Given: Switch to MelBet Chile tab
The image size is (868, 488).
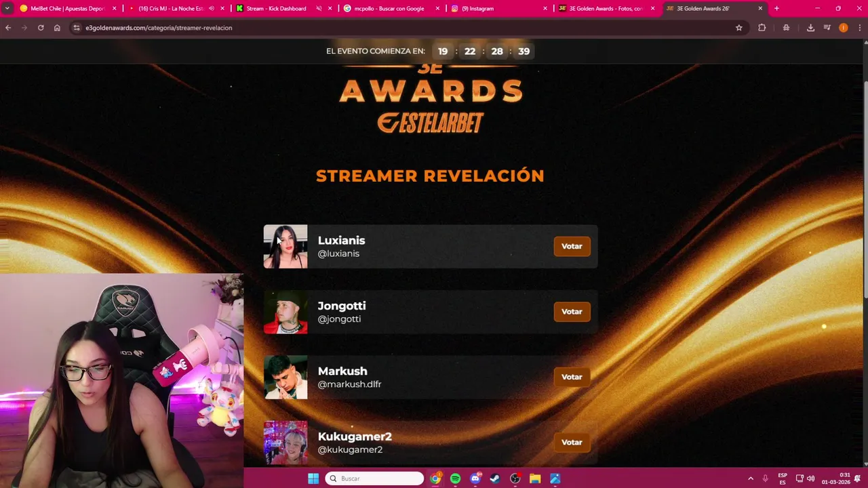Looking at the screenshot, I should [67, 9].
